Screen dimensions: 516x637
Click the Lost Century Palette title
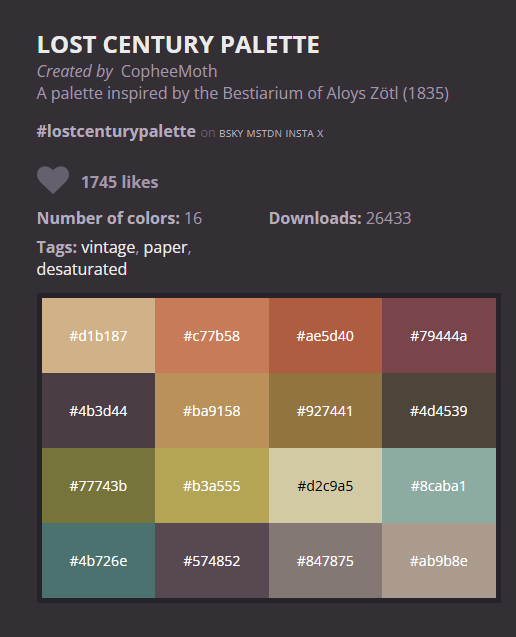178,44
